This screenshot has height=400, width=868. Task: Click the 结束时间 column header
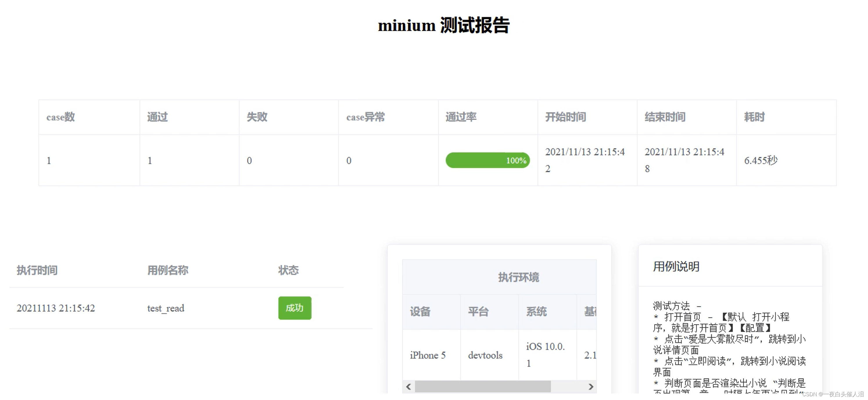tap(665, 117)
